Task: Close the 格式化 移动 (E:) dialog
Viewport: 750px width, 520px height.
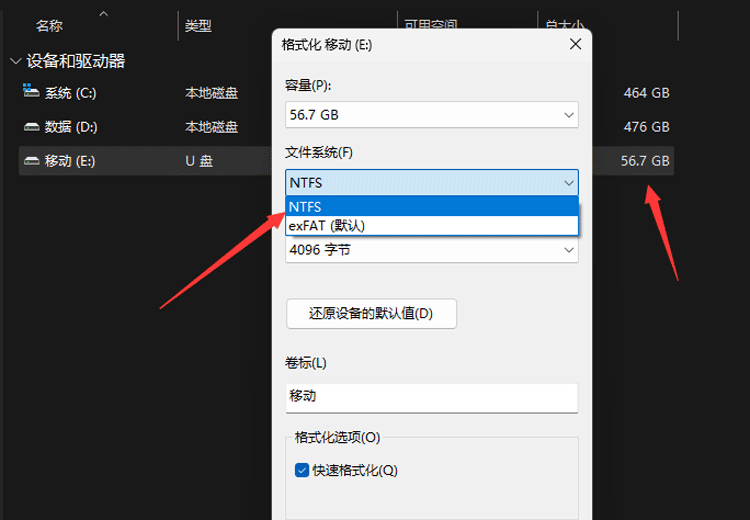Action: [575, 44]
